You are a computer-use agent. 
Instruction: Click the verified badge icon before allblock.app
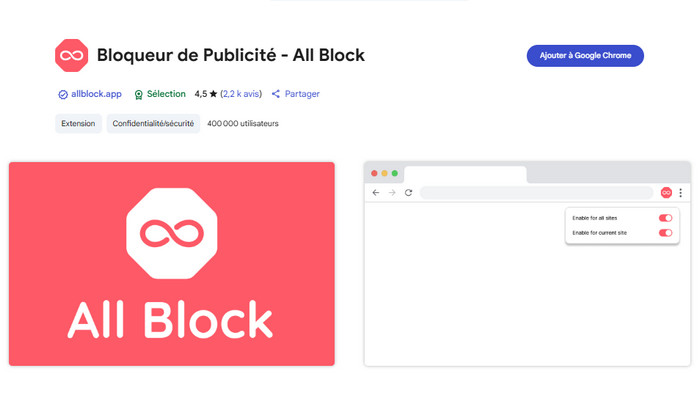click(x=63, y=94)
